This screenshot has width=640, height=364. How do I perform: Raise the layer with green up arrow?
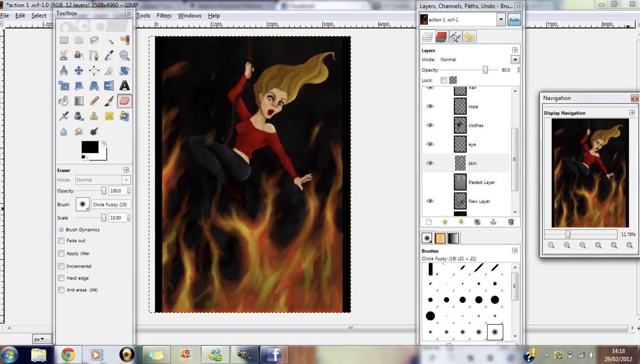(x=445, y=222)
